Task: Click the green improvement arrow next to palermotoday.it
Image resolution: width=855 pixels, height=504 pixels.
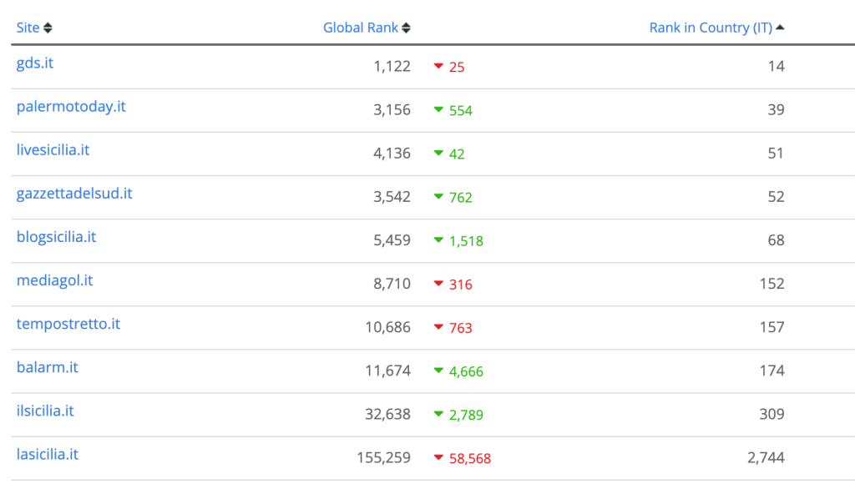Action: coord(440,110)
